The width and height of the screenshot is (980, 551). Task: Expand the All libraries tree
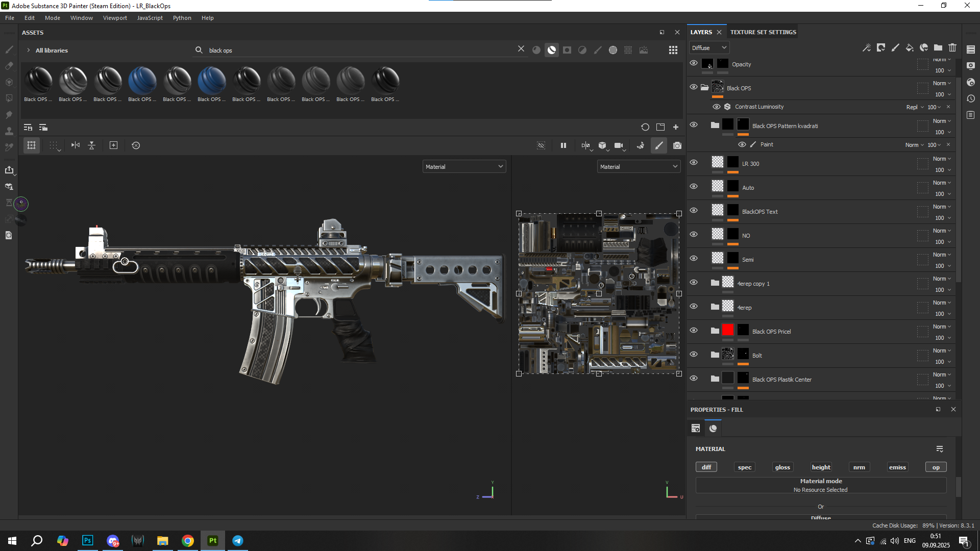[29, 50]
